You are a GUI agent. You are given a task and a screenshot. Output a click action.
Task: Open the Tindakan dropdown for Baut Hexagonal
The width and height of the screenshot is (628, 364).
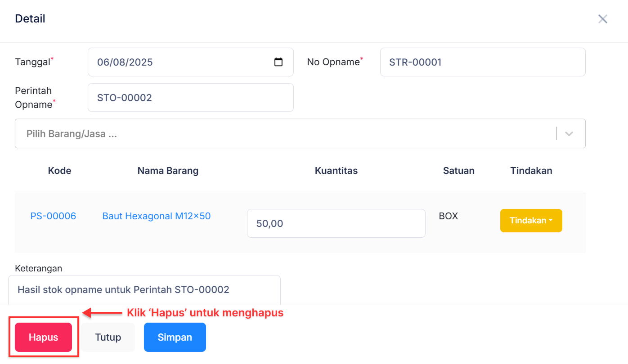531,221
